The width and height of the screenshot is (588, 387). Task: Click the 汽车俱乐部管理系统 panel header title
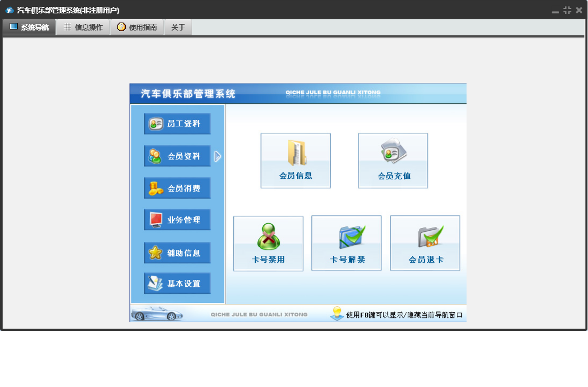click(x=188, y=93)
